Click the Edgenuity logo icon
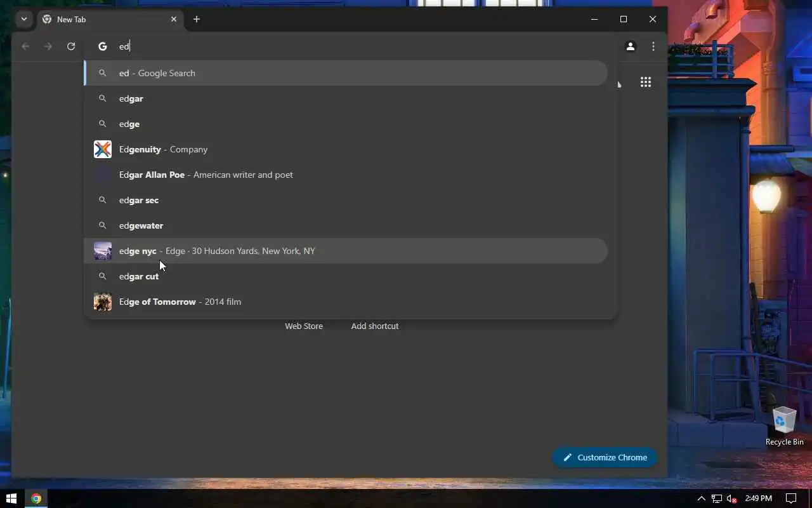 [x=103, y=149]
